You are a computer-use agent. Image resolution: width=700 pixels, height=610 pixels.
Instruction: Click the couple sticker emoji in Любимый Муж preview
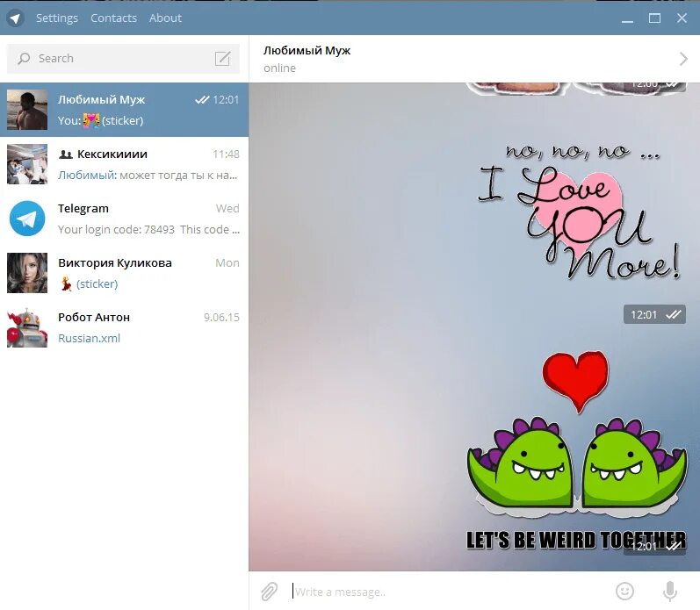(x=91, y=120)
